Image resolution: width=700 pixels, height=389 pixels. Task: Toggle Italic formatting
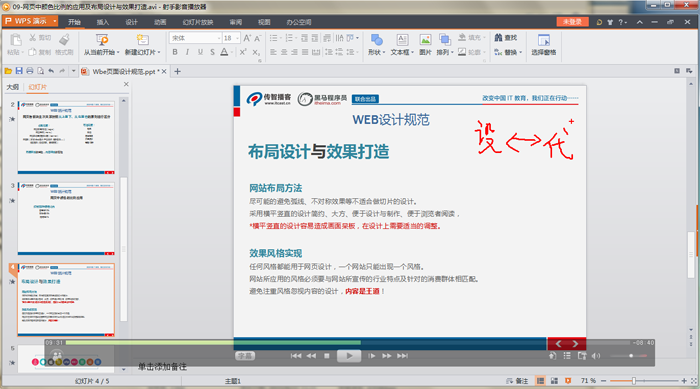point(188,52)
